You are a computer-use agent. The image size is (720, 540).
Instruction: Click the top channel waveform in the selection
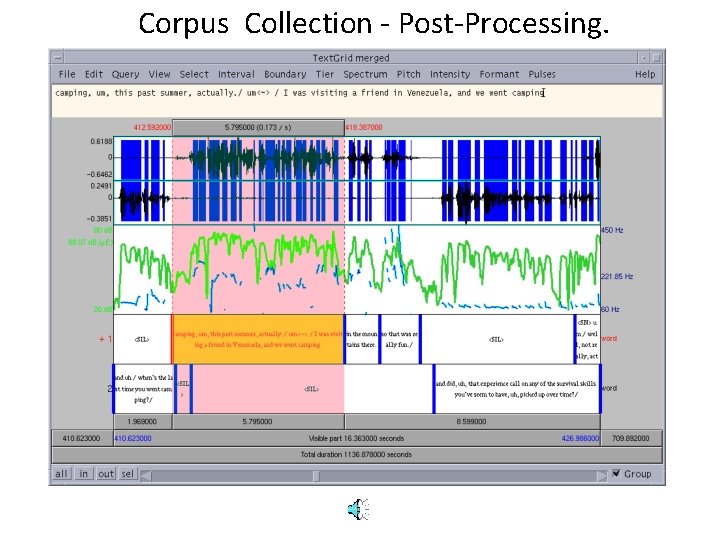pos(258,158)
